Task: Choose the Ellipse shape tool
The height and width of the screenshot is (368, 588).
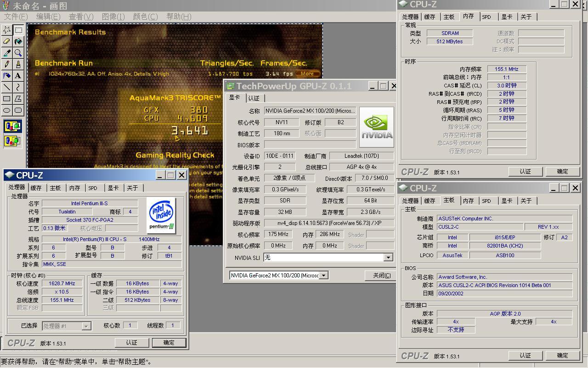Action: click(x=7, y=110)
